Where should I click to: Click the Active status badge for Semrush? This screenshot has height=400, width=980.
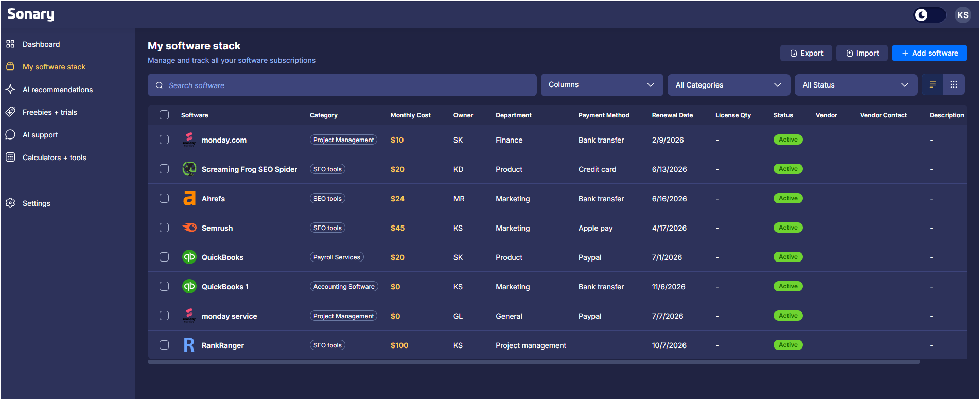pos(788,228)
